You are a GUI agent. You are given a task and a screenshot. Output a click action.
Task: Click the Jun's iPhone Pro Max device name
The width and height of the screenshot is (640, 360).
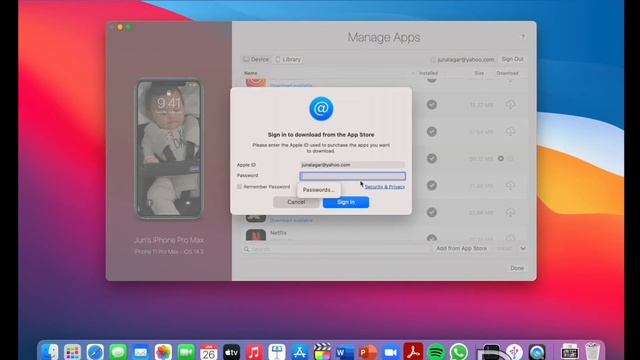click(x=169, y=240)
